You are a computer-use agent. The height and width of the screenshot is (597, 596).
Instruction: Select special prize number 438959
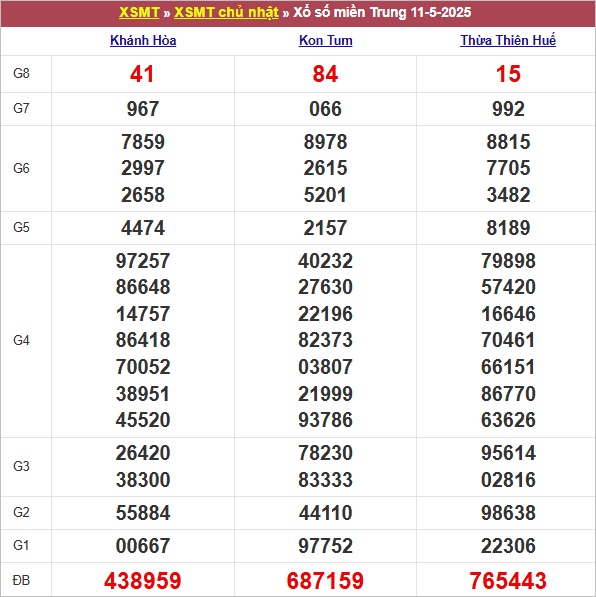tap(143, 581)
